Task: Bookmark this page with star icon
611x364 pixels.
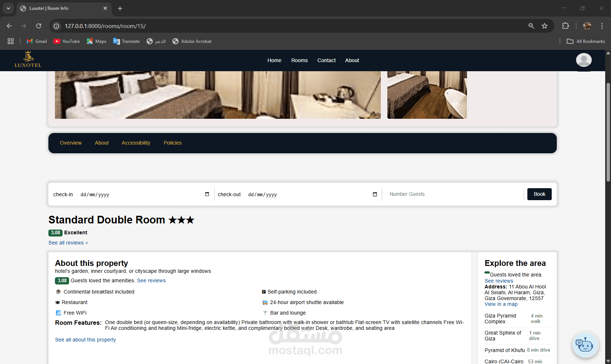Action: (x=544, y=26)
